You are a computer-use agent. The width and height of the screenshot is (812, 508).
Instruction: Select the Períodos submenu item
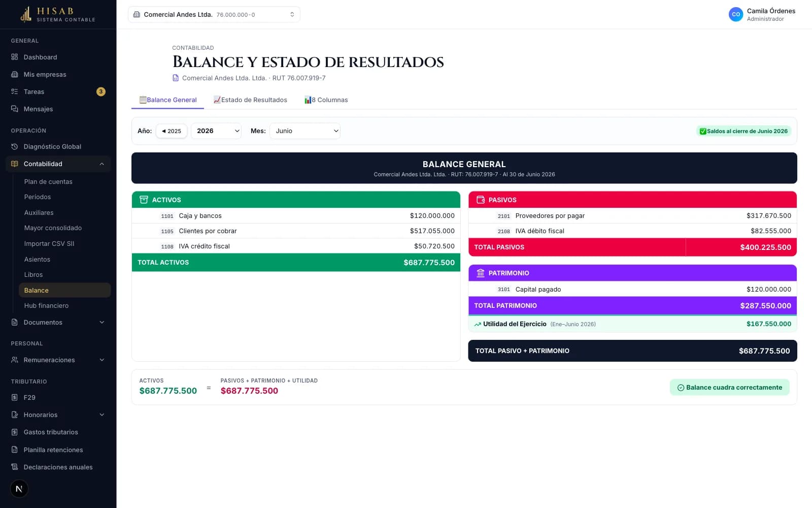pyautogui.click(x=38, y=197)
